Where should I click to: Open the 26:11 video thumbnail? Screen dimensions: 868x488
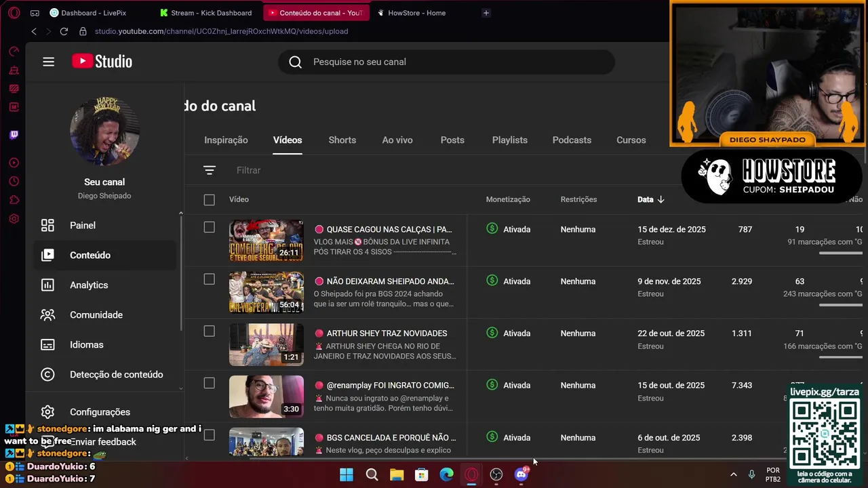(x=266, y=241)
